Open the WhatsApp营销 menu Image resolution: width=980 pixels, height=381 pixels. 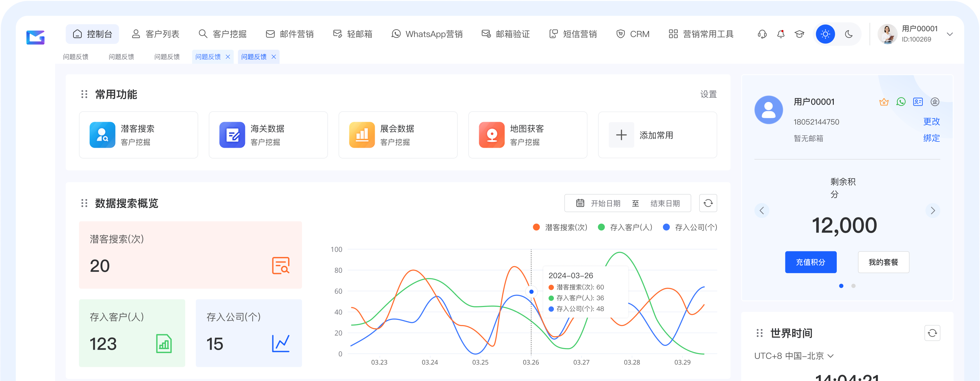[x=427, y=34]
